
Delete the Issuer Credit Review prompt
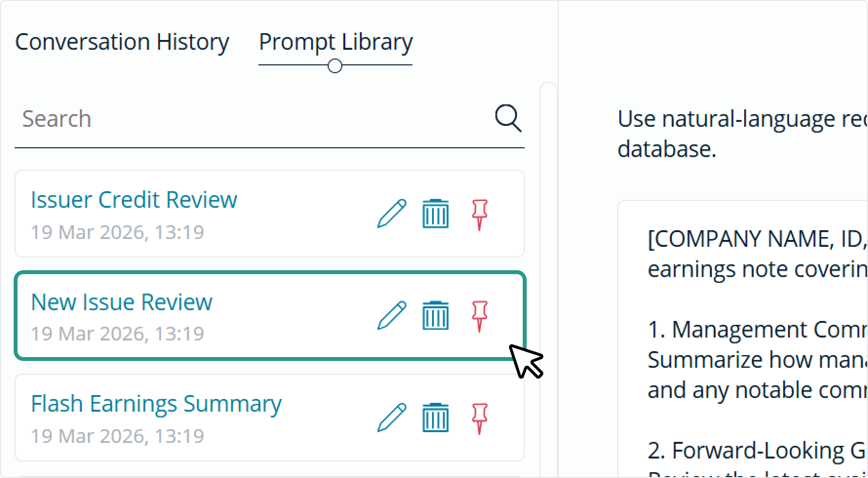[x=435, y=213]
